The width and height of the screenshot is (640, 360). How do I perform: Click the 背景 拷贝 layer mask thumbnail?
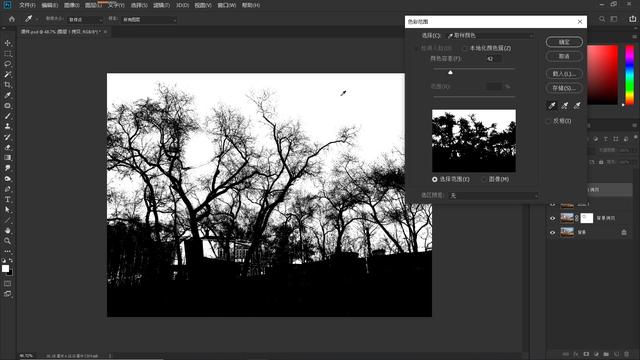click(x=587, y=218)
